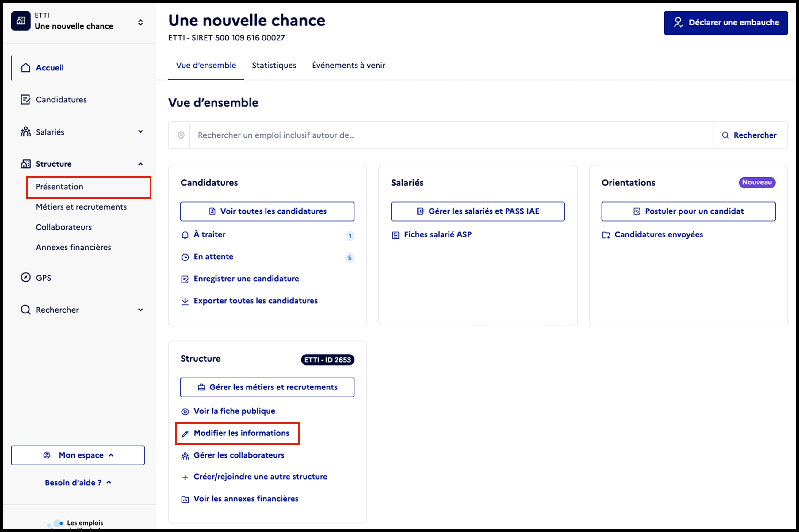This screenshot has height=532, width=799.
Task: Click the location pin icon in search bar
Action: point(181,135)
